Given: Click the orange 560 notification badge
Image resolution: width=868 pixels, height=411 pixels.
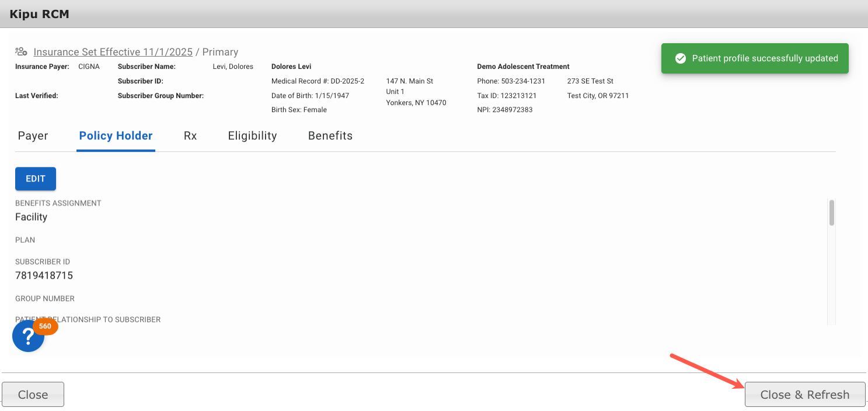Looking at the screenshot, I should click(x=45, y=326).
